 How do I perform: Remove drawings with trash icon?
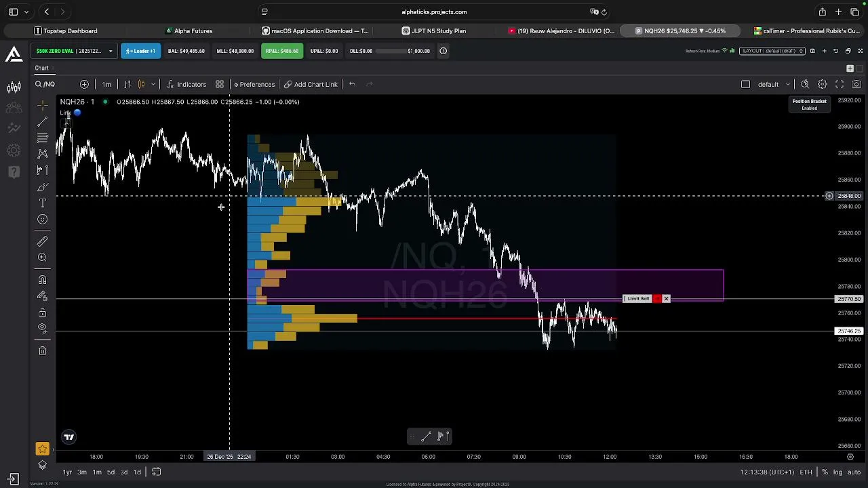tap(42, 350)
